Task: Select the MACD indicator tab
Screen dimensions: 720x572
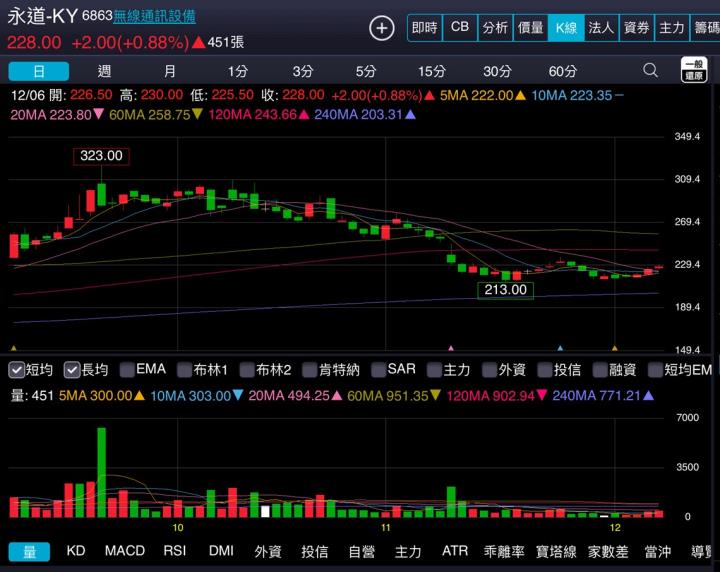Action: (x=125, y=551)
